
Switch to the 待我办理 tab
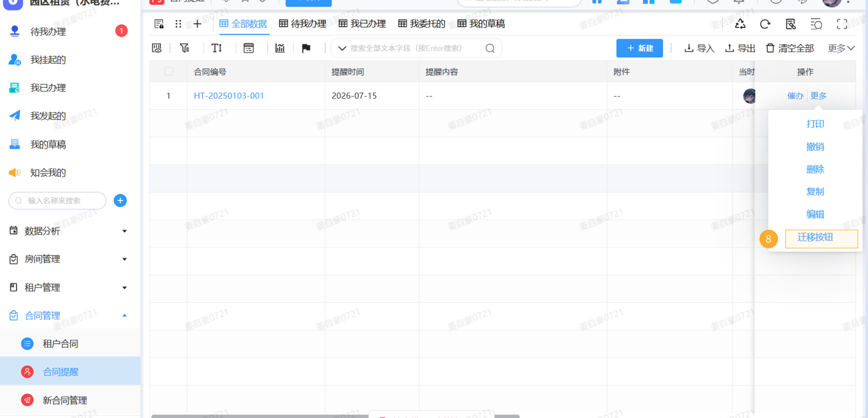[x=303, y=24]
